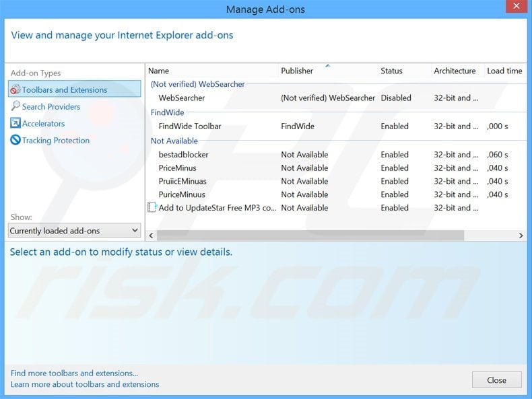Select Search Providers add-on type
Image resolution: width=532 pixels, height=399 pixels.
(51, 106)
